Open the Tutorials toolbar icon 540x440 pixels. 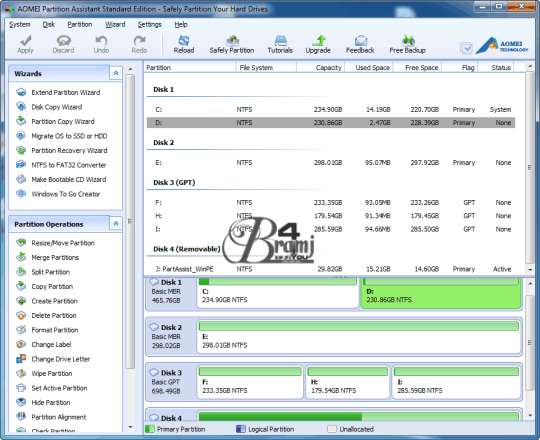(280, 44)
